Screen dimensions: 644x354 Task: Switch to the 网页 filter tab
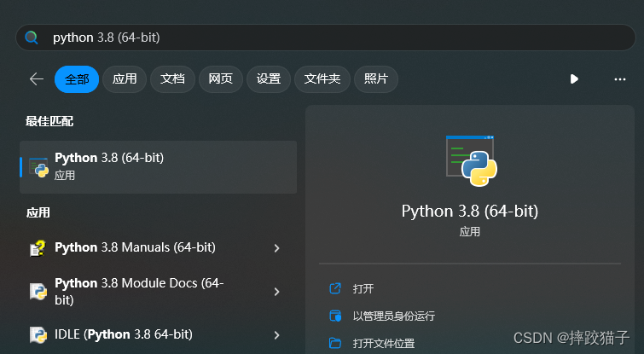point(221,78)
